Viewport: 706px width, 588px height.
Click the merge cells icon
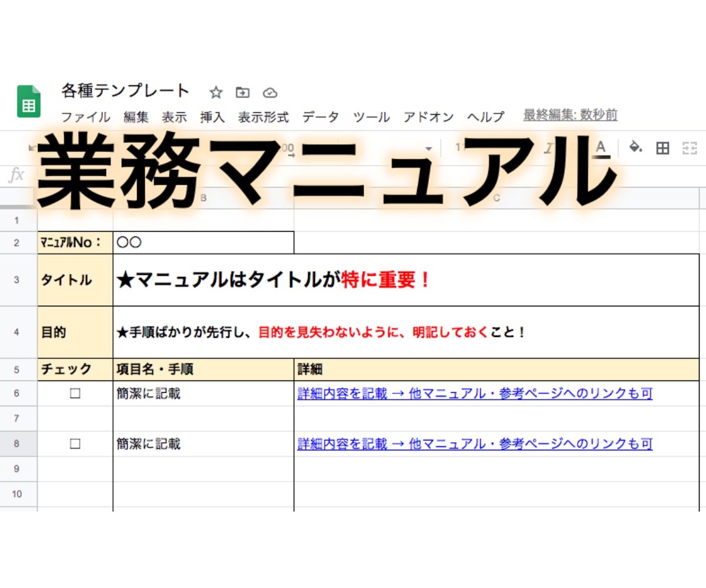tap(689, 148)
